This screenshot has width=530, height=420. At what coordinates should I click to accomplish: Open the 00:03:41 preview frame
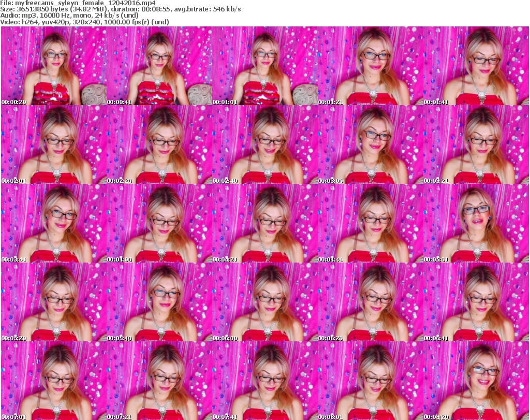54,224
